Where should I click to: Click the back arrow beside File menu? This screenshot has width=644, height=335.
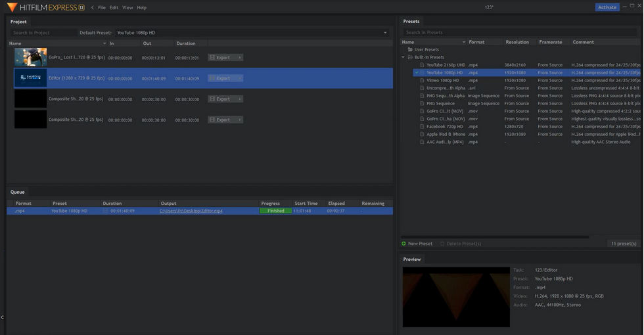pos(93,7)
